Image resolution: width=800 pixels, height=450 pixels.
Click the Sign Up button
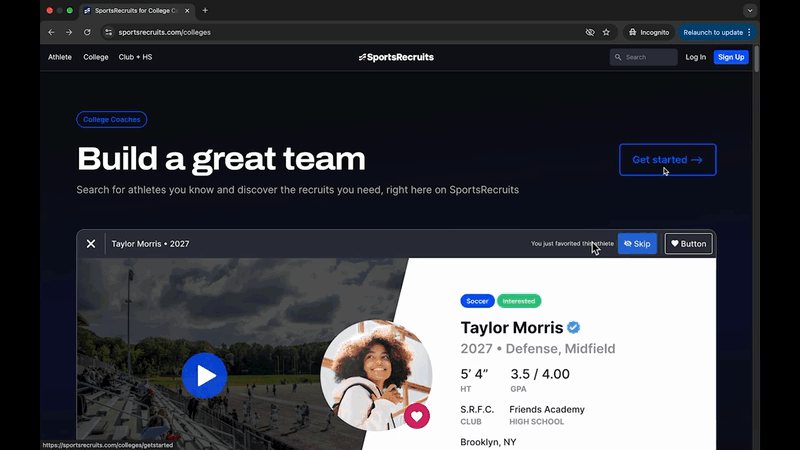tap(731, 57)
